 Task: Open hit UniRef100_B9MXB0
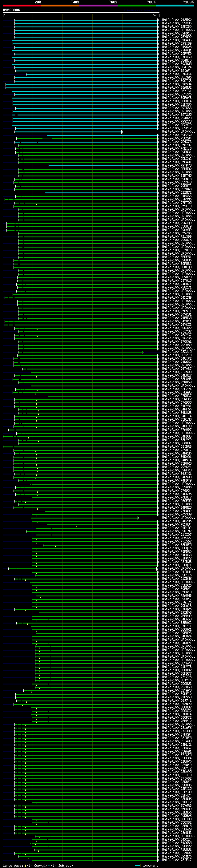pos(176,26)
